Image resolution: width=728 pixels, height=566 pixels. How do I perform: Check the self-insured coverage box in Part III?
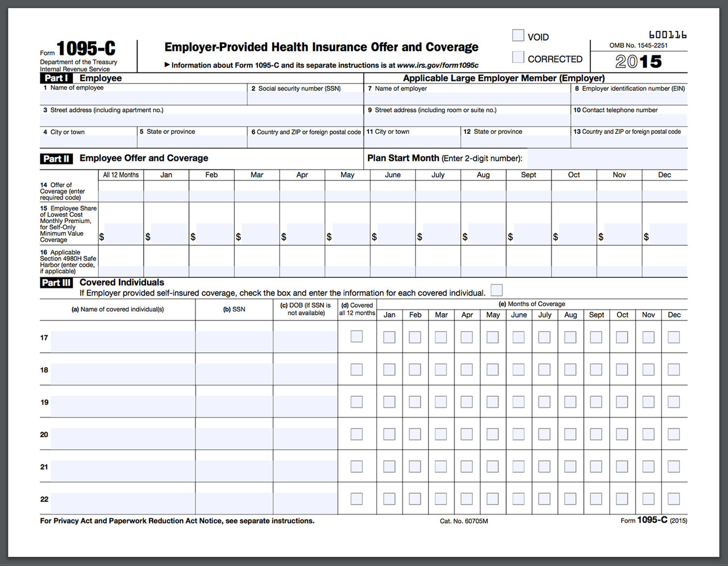point(496,290)
